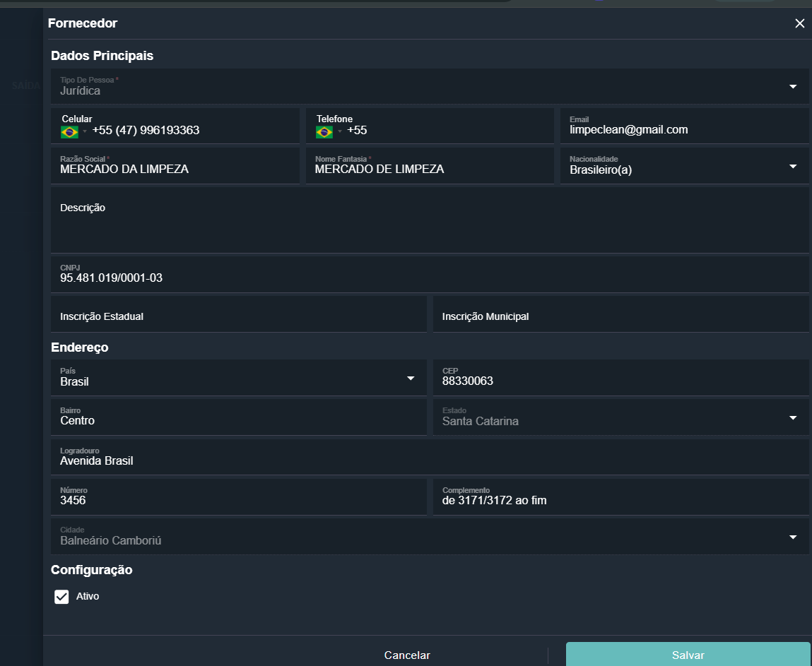
Task: Edit Bairro field Centro
Action: (x=239, y=417)
